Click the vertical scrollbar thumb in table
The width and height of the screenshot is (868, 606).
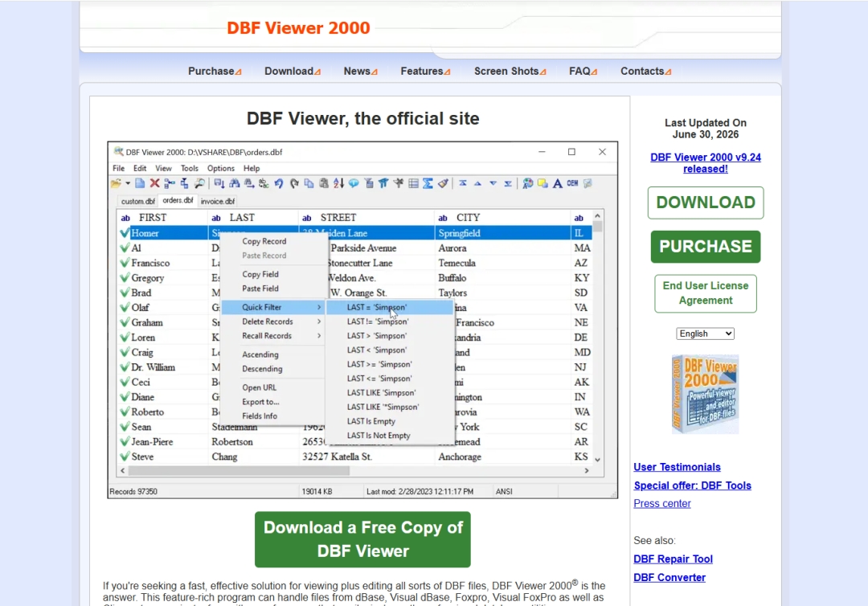[597, 226]
